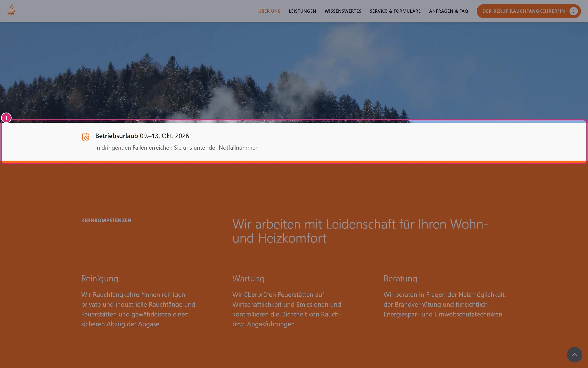
Task: Open the Über Uns menu
Action: (x=269, y=11)
